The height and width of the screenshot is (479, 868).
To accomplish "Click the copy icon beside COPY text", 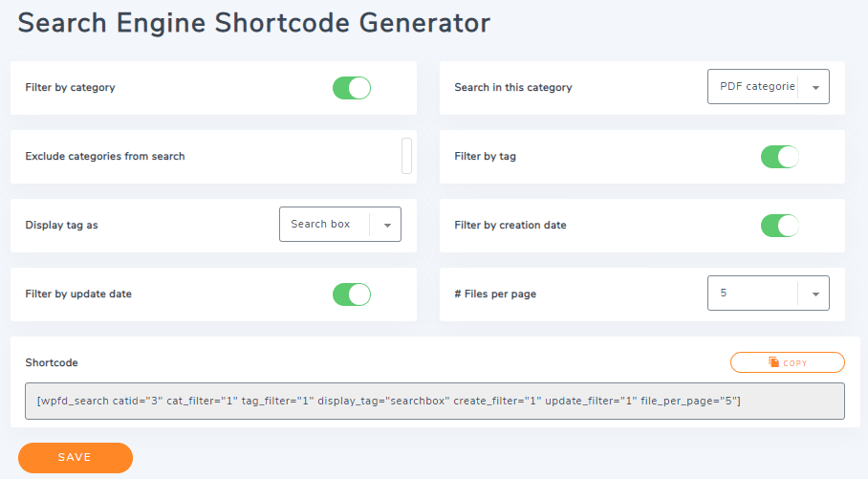I will pos(773,362).
